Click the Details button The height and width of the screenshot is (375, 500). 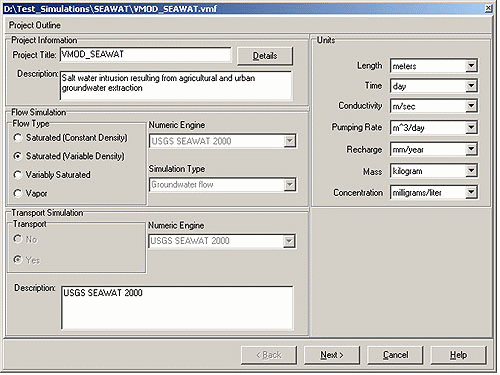tap(265, 56)
